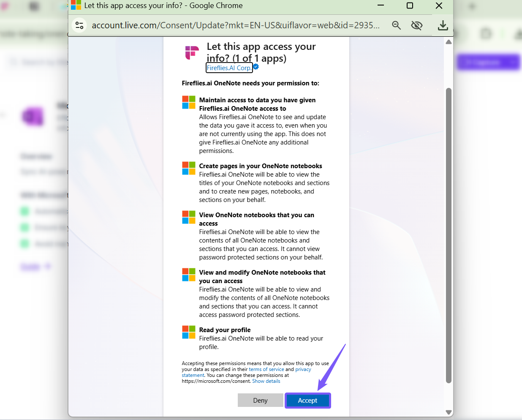Click the purple OneNote app icon in background page
Viewport: 522px width, 420px height.
pyautogui.click(x=33, y=116)
